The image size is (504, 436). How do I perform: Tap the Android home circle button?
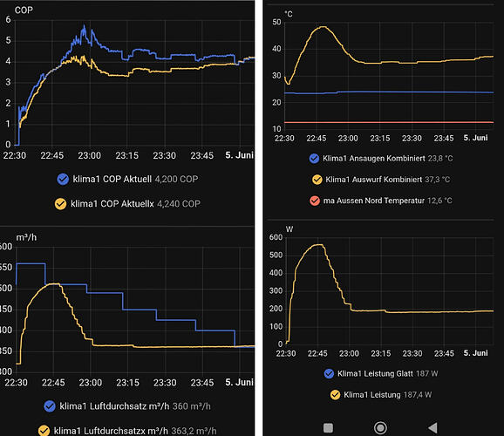tap(380, 428)
